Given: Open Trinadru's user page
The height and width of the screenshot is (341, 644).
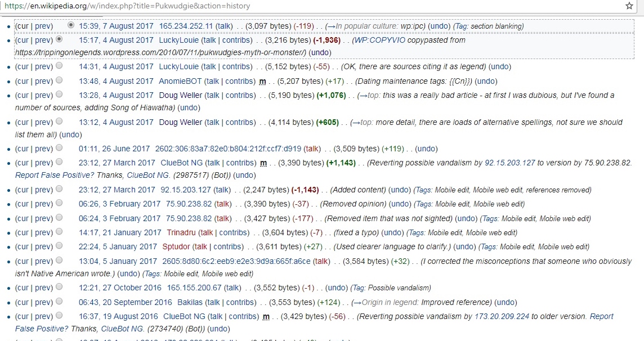Looking at the screenshot, I should click(x=183, y=232).
